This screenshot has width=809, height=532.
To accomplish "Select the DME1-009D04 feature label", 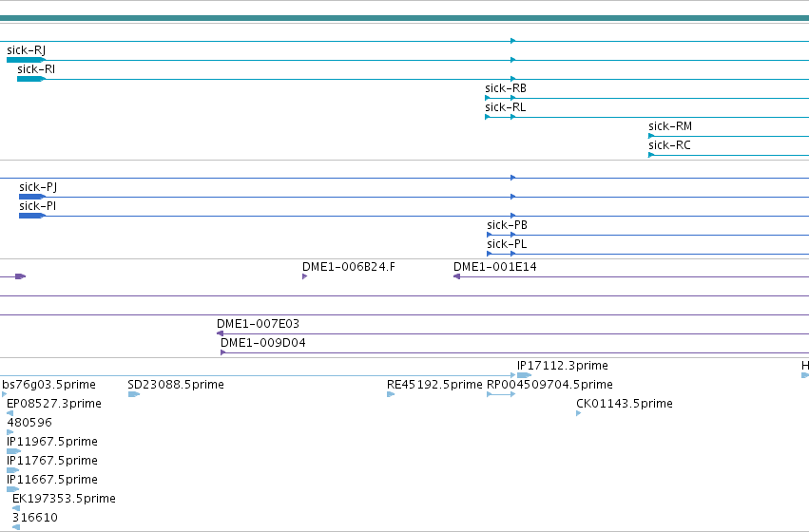I will [x=263, y=343].
